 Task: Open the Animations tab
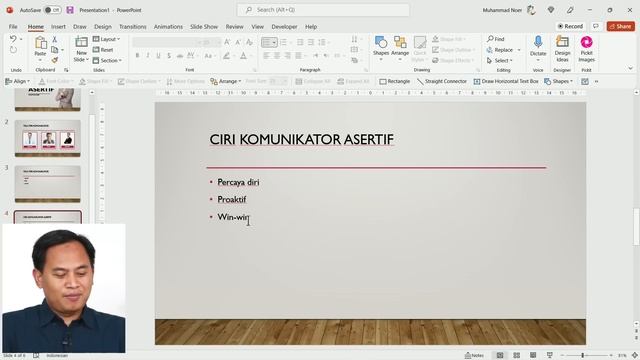coord(168,27)
